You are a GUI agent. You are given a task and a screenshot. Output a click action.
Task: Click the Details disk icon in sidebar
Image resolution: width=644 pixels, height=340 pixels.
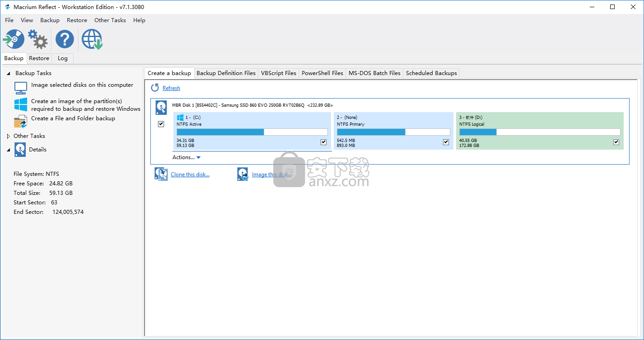pyautogui.click(x=20, y=150)
